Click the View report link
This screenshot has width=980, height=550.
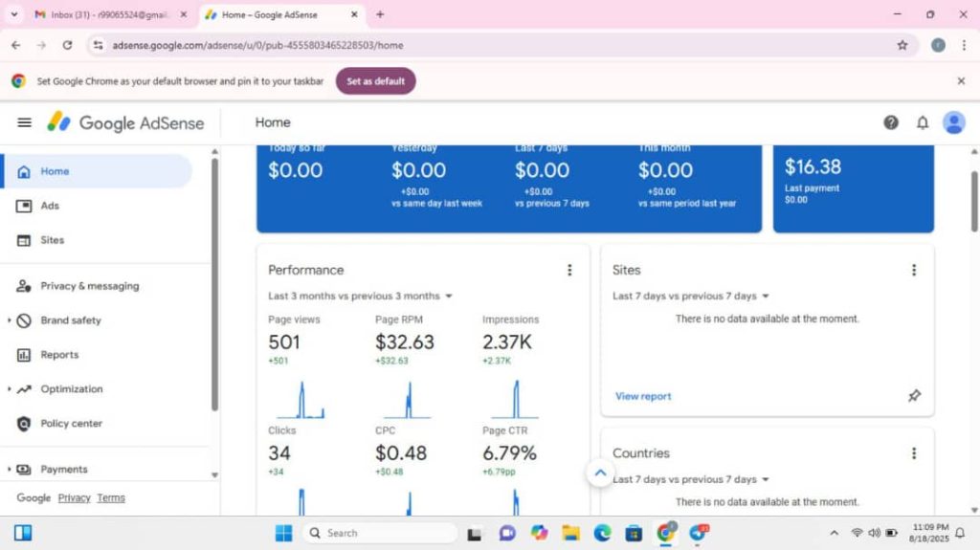point(643,396)
